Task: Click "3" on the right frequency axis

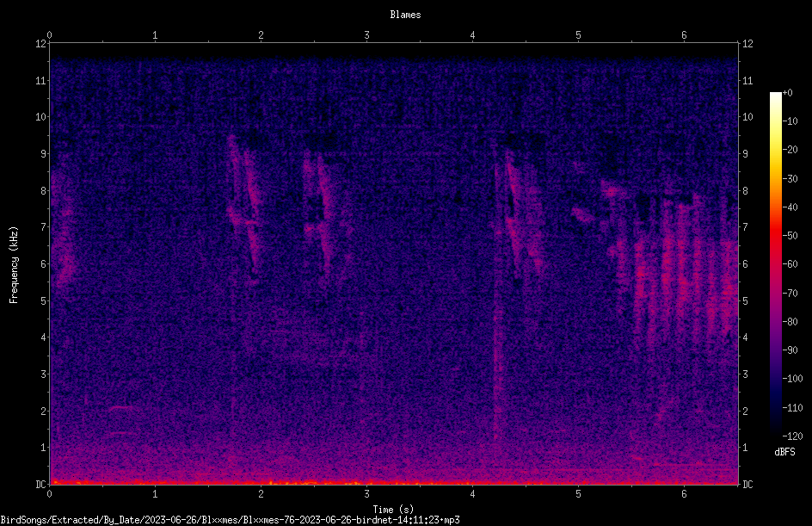Action: [x=745, y=374]
